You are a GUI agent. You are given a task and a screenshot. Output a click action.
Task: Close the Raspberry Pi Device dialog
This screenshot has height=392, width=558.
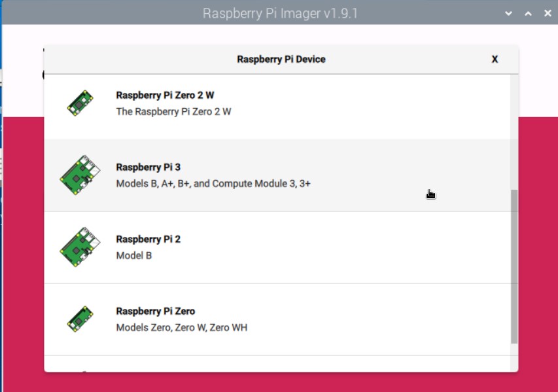pyautogui.click(x=495, y=59)
